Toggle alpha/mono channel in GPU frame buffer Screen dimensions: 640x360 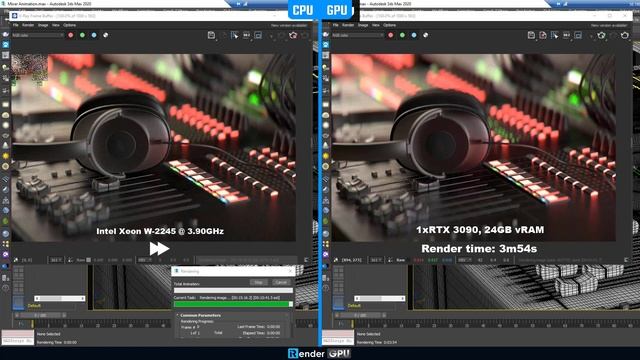coord(426,36)
